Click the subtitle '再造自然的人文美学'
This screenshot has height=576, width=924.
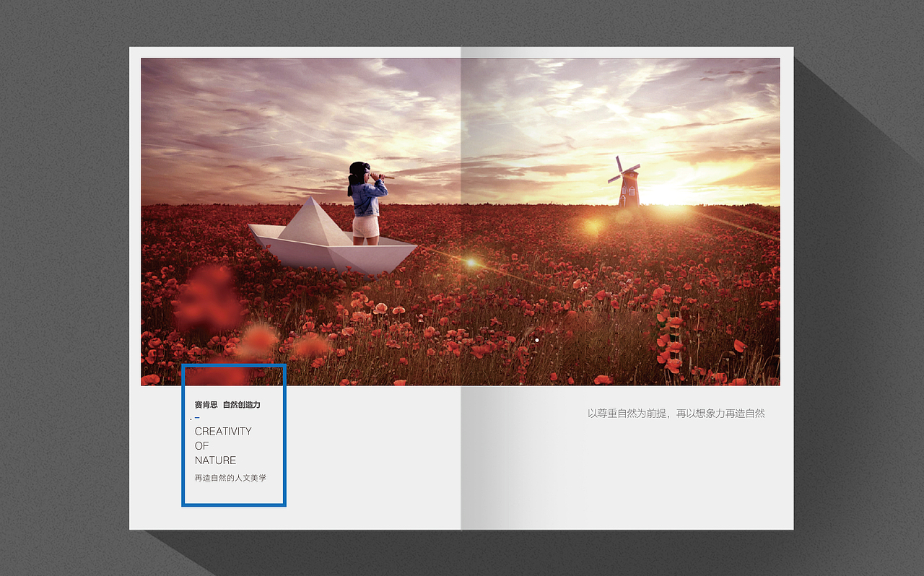230,478
